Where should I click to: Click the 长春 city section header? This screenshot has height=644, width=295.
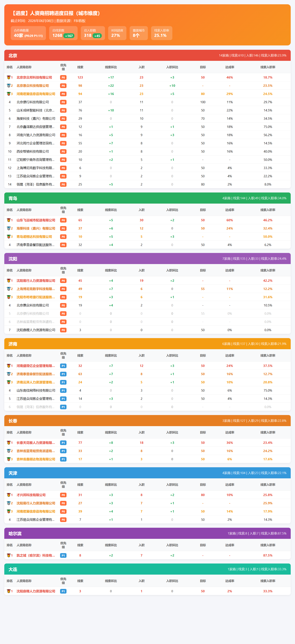[x=147, y=421]
